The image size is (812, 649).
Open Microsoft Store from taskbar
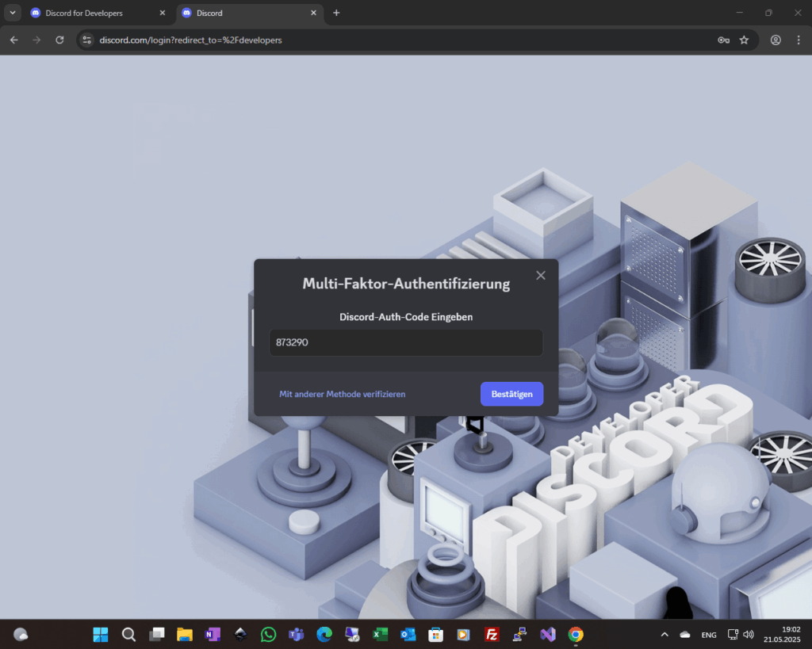click(436, 635)
